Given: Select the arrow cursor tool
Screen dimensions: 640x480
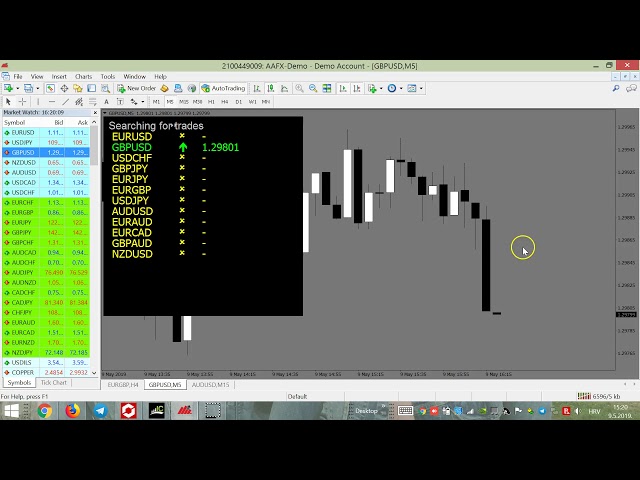Looking at the screenshot, I should [8, 101].
